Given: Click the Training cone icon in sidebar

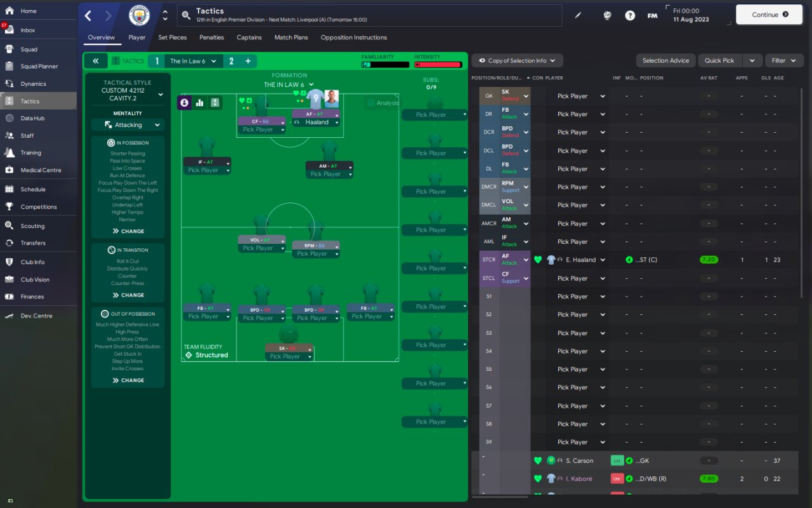Looking at the screenshot, I should point(10,152).
